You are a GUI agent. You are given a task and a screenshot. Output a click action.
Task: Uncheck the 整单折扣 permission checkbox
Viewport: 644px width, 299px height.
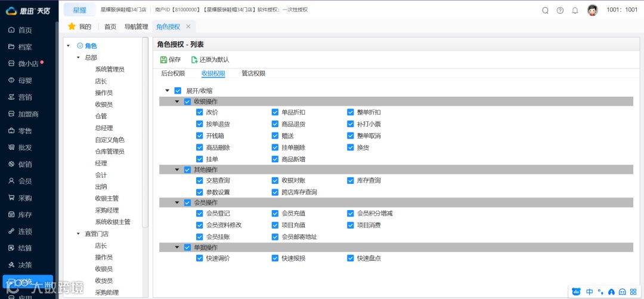pos(351,112)
